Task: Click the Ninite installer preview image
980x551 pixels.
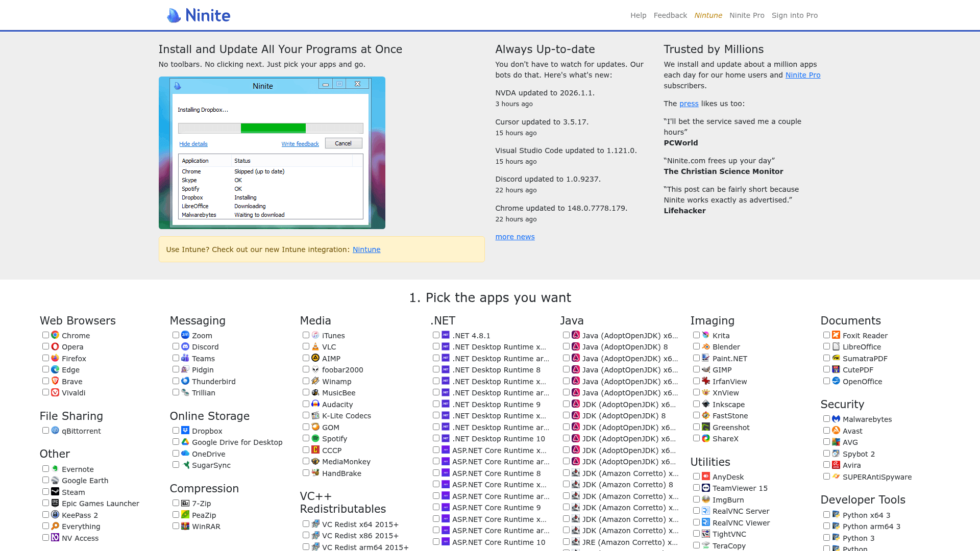Action: coord(272,153)
